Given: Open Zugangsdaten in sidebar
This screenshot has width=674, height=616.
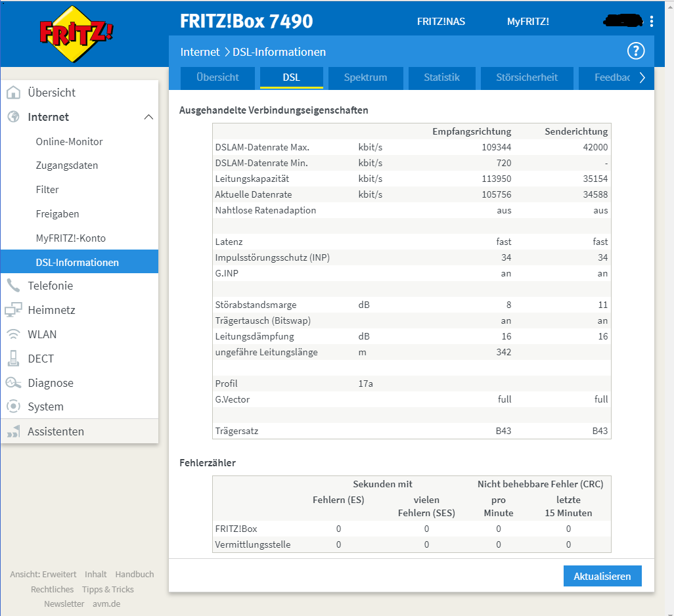Looking at the screenshot, I should [66, 165].
